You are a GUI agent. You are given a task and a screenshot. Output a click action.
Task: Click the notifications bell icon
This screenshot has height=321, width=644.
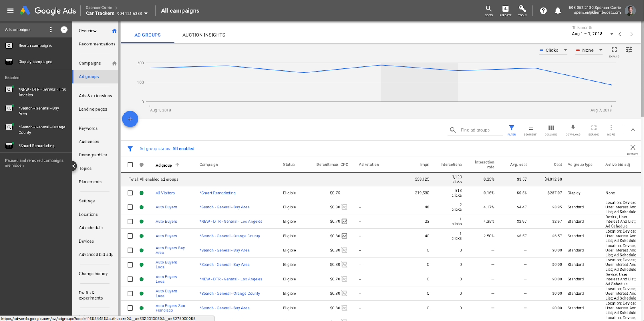[x=558, y=11]
